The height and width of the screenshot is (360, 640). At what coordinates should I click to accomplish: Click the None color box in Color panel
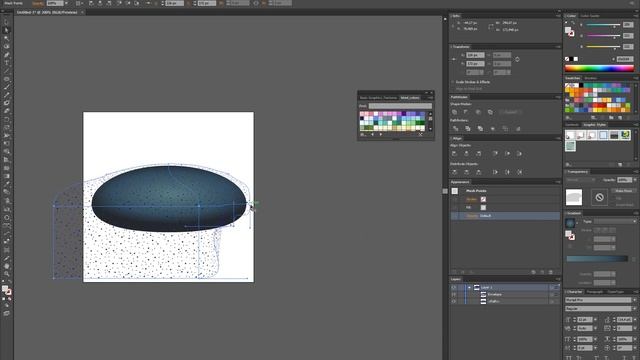[x=567, y=59]
